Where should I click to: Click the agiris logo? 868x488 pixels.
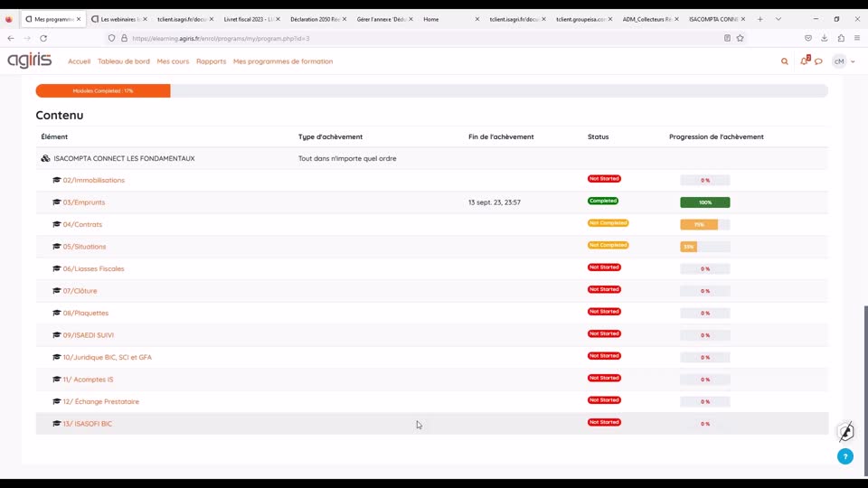[29, 61]
